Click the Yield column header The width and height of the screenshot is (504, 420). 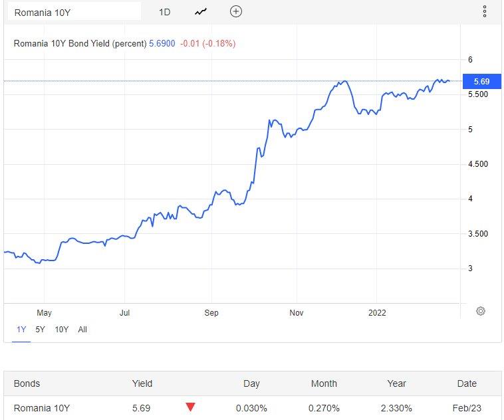pyautogui.click(x=142, y=383)
